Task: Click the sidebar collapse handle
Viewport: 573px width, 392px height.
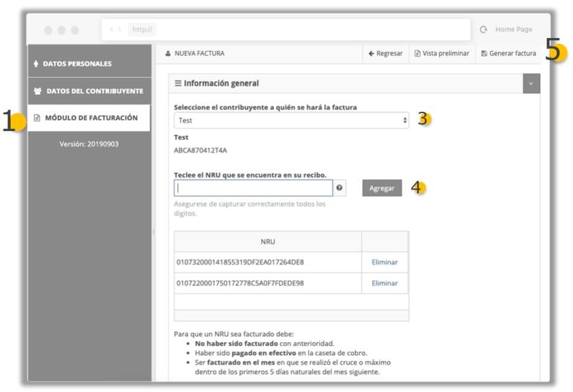Action: pos(153,232)
